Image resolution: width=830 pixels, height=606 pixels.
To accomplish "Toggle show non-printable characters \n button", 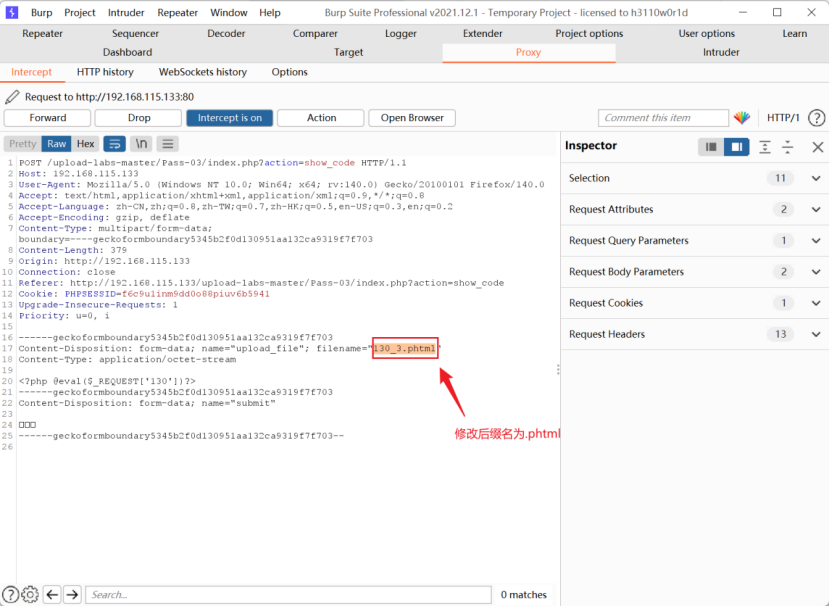I will [141, 144].
